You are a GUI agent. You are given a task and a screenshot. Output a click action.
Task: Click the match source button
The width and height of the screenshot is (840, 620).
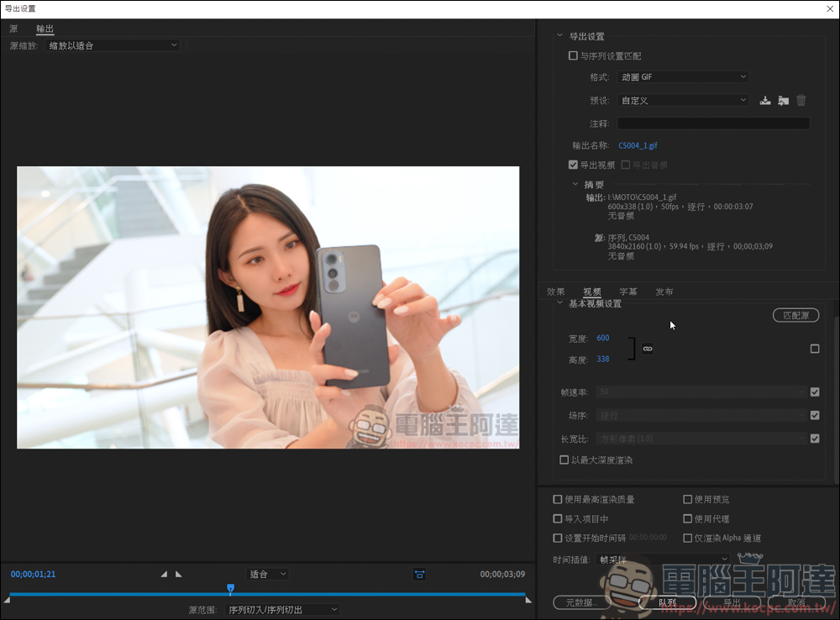(795, 315)
